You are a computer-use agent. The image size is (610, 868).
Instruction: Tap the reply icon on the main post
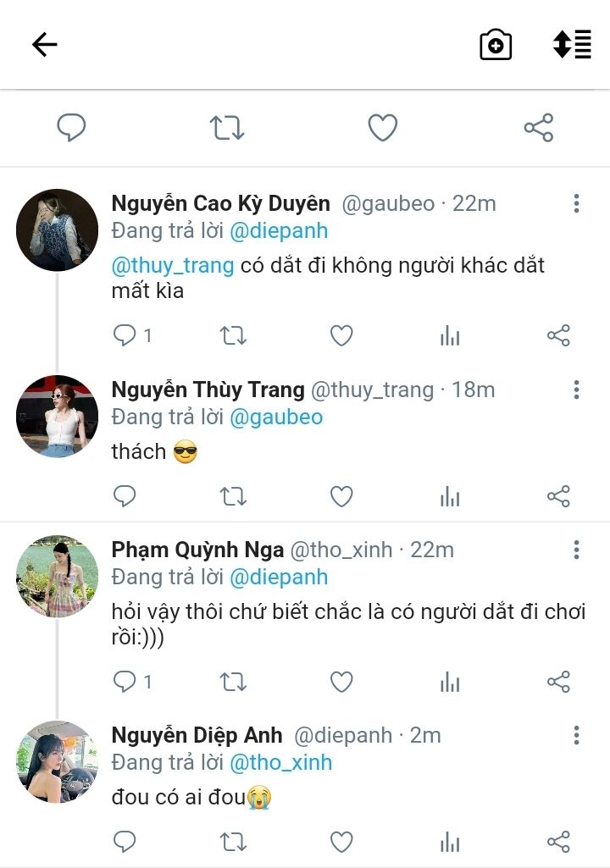click(71, 128)
